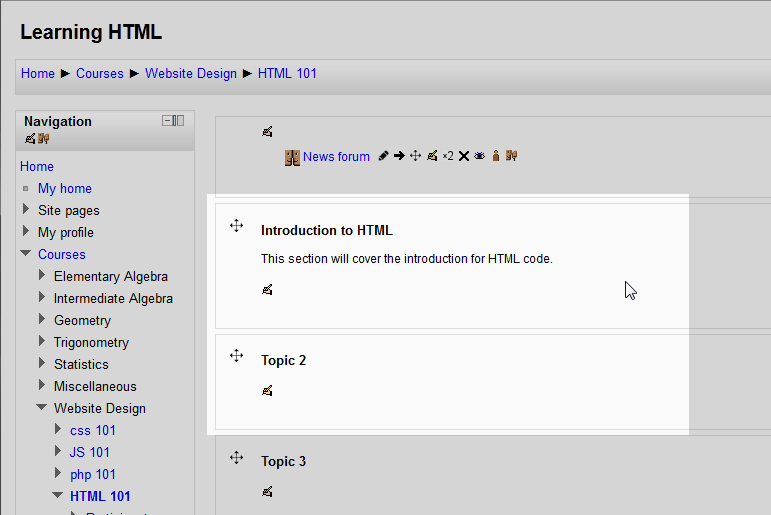Go to Courses in the breadcrumb trail
Screen dimensions: 771x515
coord(100,73)
